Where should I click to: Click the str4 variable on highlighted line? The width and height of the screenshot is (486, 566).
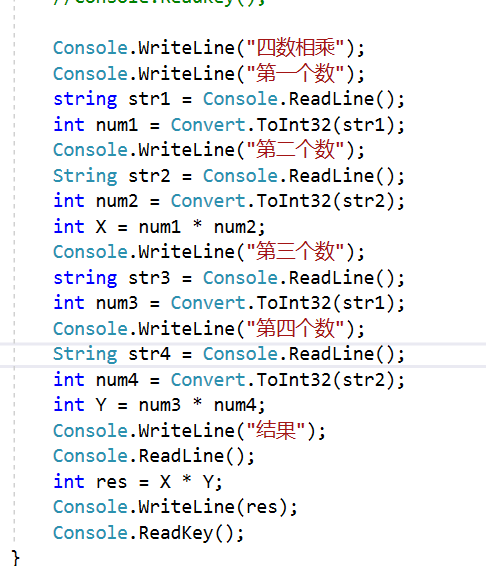coord(149,354)
